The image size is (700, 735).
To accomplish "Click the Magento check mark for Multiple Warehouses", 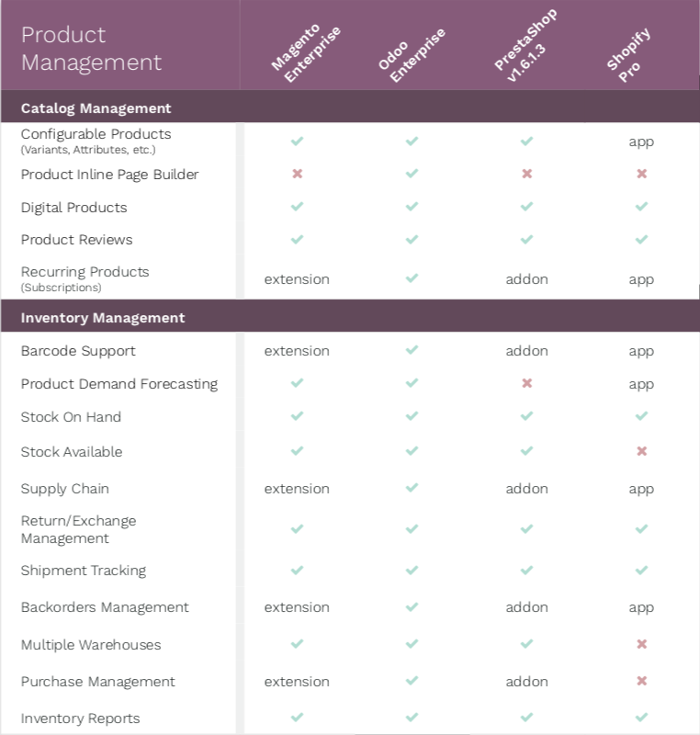I will [297, 644].
